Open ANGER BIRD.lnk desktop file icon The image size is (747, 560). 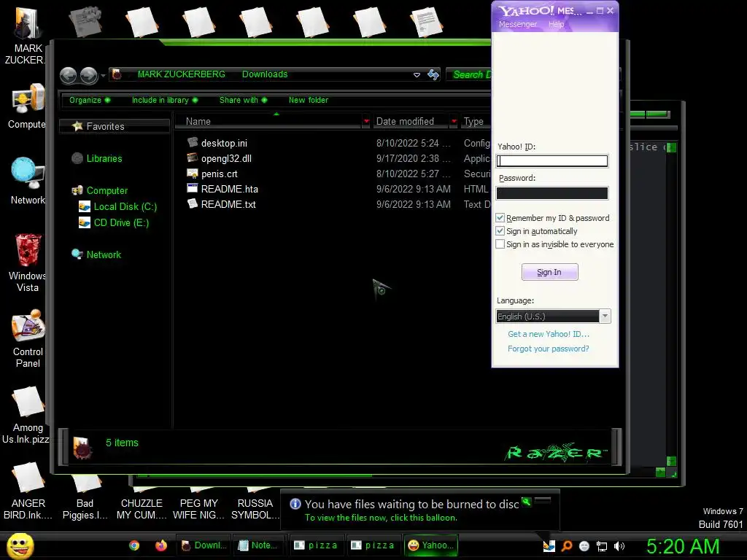coord(28,491)
